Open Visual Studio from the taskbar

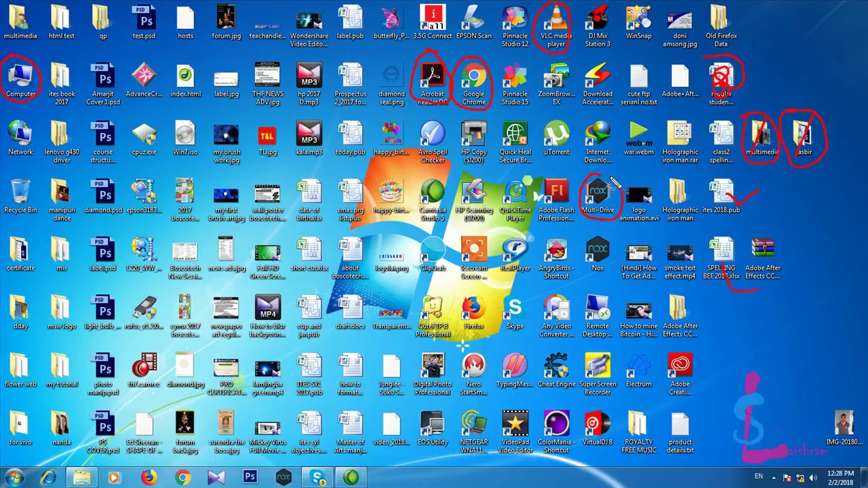216,478
